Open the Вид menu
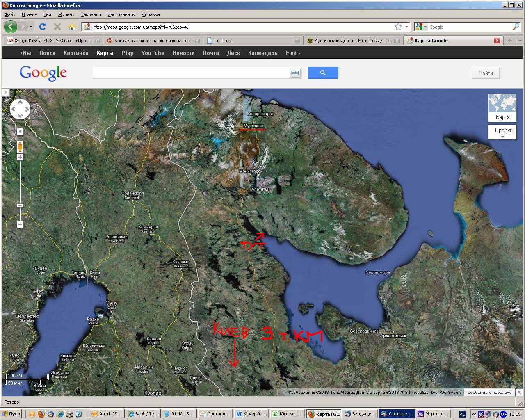Image resolution: width=525 pixels, height=420 pixels. [x=47, y=14]
